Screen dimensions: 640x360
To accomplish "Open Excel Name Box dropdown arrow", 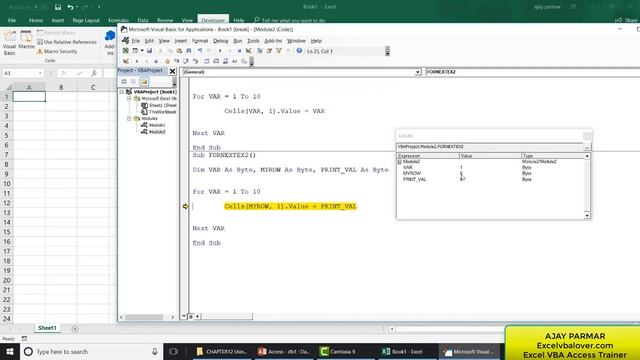I will point(40,73).
